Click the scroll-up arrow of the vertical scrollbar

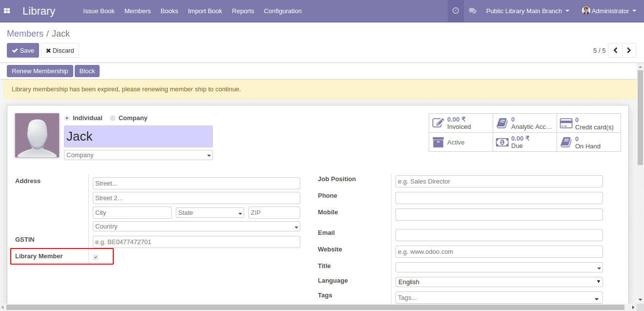click(x=641, y=66)
